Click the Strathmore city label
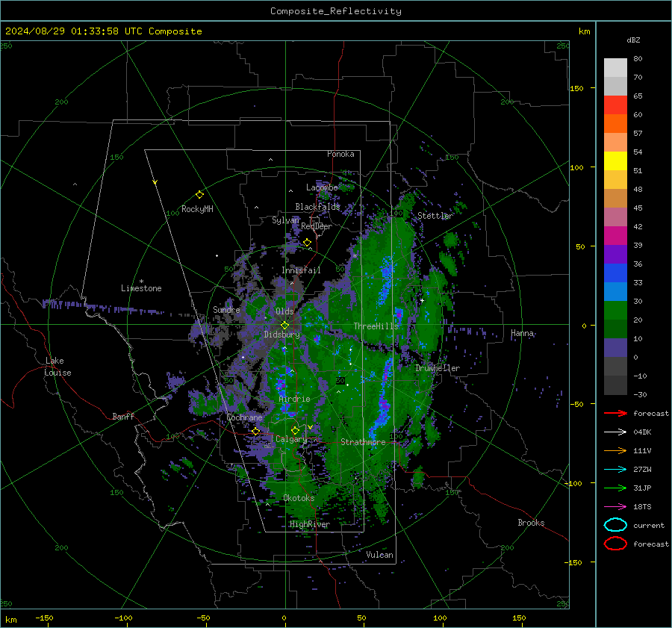The width and height of the screenshot is (672, 628). pos(363,442)
